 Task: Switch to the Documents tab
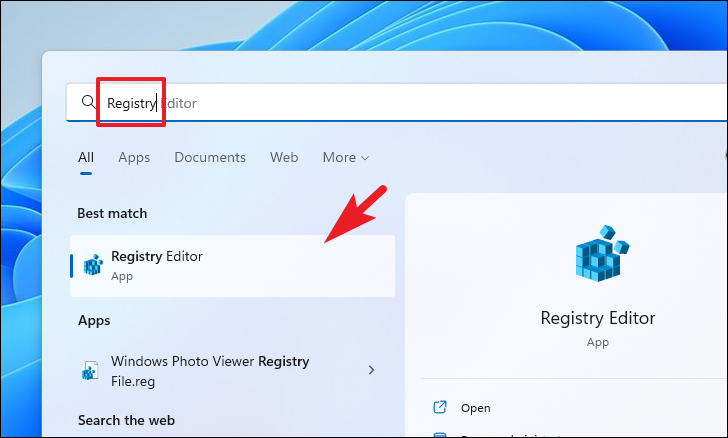pyautogui.click(x=210, y=157)
